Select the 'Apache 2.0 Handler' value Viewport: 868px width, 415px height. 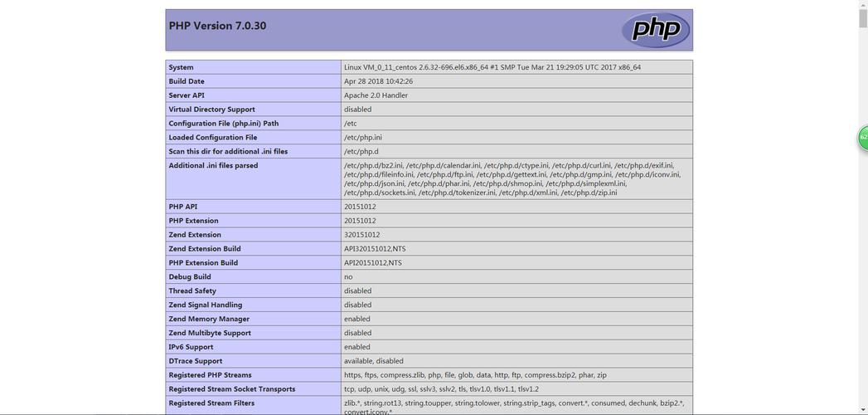(x=376, y=95)
